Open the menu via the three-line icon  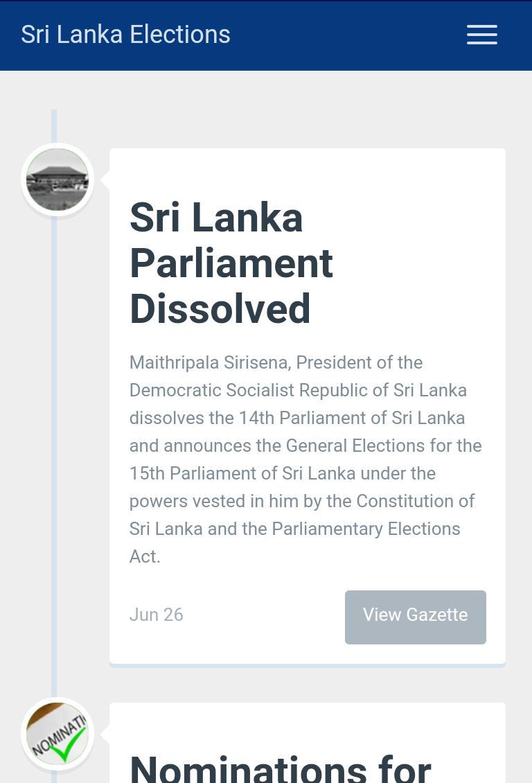click(482, 35)
